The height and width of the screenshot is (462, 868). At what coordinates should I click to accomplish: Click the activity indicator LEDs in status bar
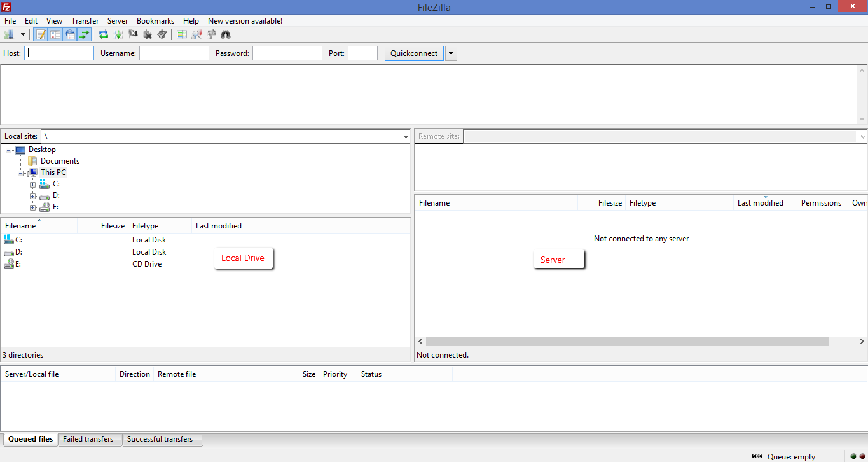[x=857, y=456]
